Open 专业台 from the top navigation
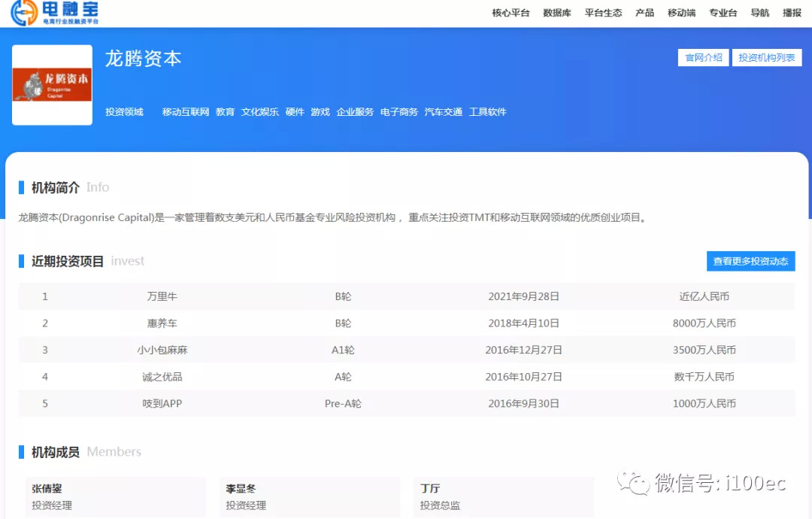 (723, 13)
